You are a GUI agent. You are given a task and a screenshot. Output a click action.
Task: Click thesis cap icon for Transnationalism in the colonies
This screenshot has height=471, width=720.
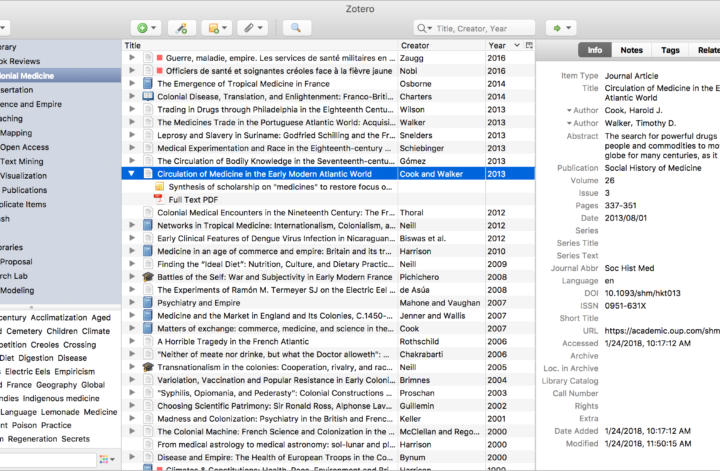point(148,367)
